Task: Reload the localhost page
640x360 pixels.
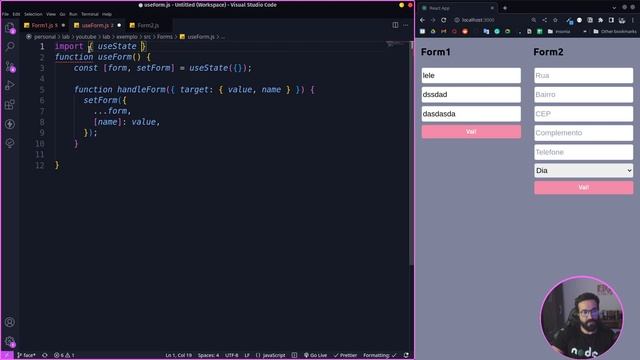Action: 444,20
